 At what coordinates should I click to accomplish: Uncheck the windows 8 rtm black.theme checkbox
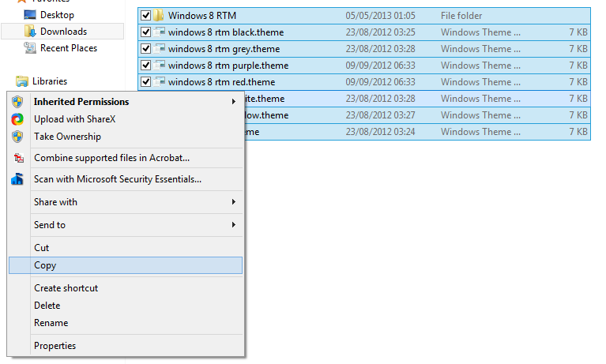145,32
